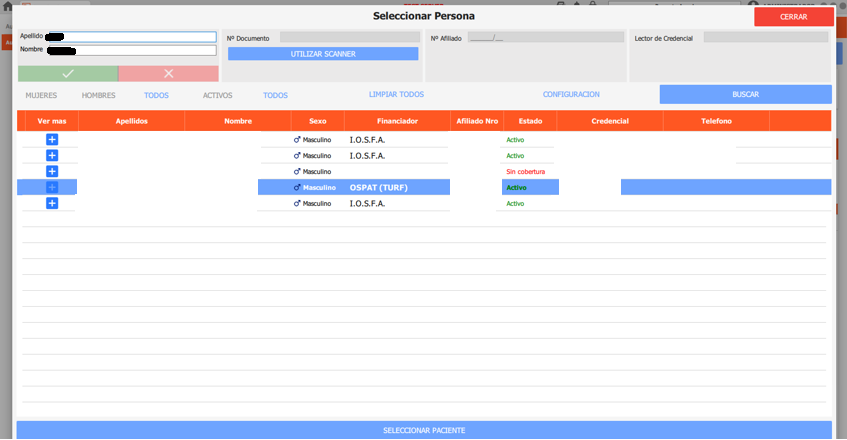This screenshot has width=847, height=440.
Task: Filter by HOMBRES
Action: tap(98, 96)
